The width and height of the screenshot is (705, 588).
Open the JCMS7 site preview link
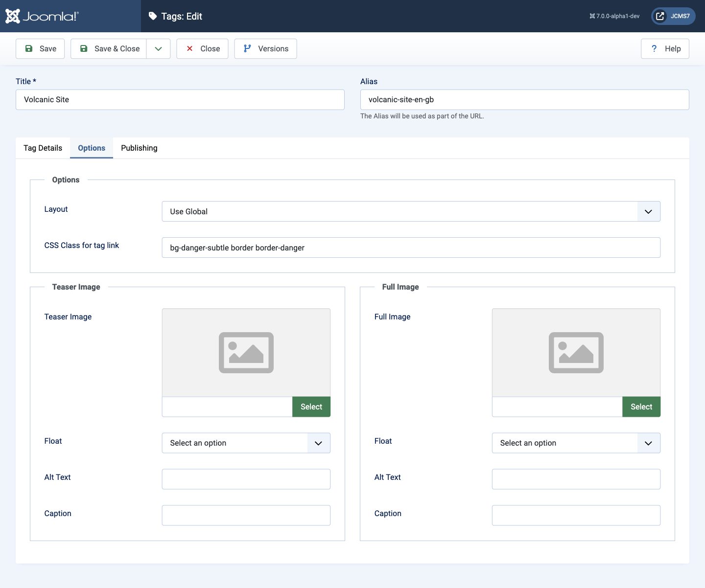pos(673,16)
